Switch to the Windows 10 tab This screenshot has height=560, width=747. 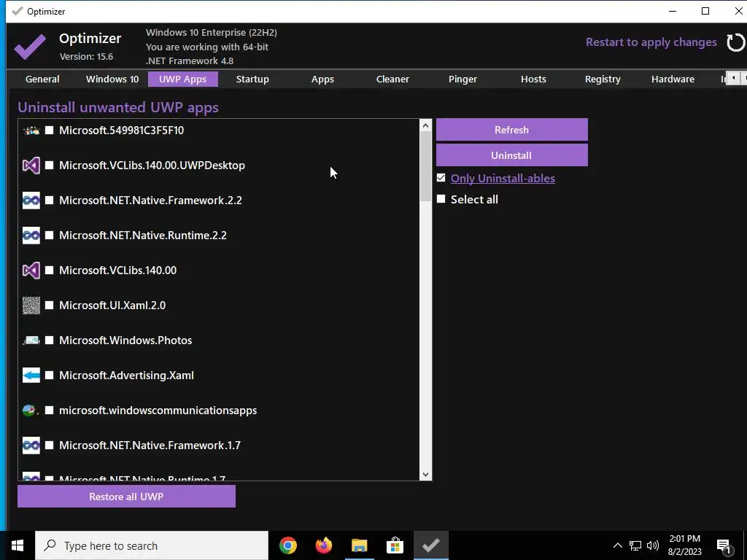[x=112, y=79]
